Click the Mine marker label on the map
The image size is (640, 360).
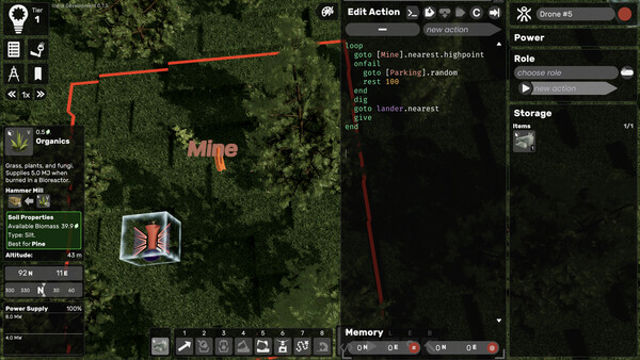(212, 149)
